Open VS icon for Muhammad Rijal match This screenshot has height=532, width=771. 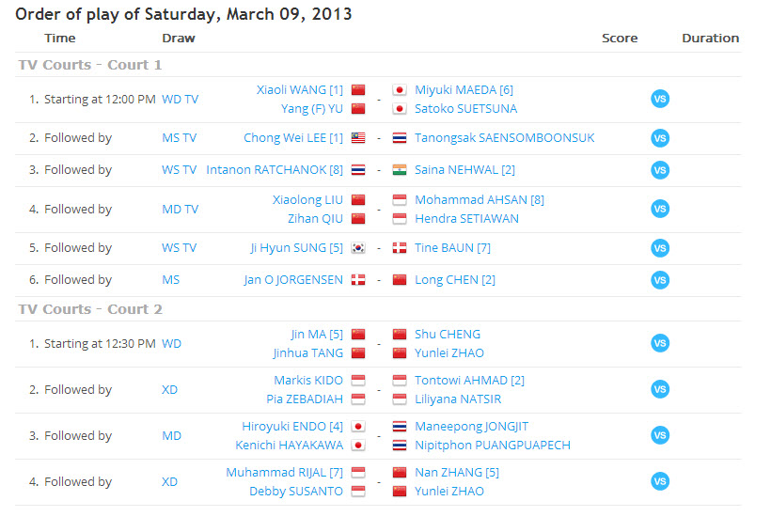pyautogui.click(x=660, y=481)
